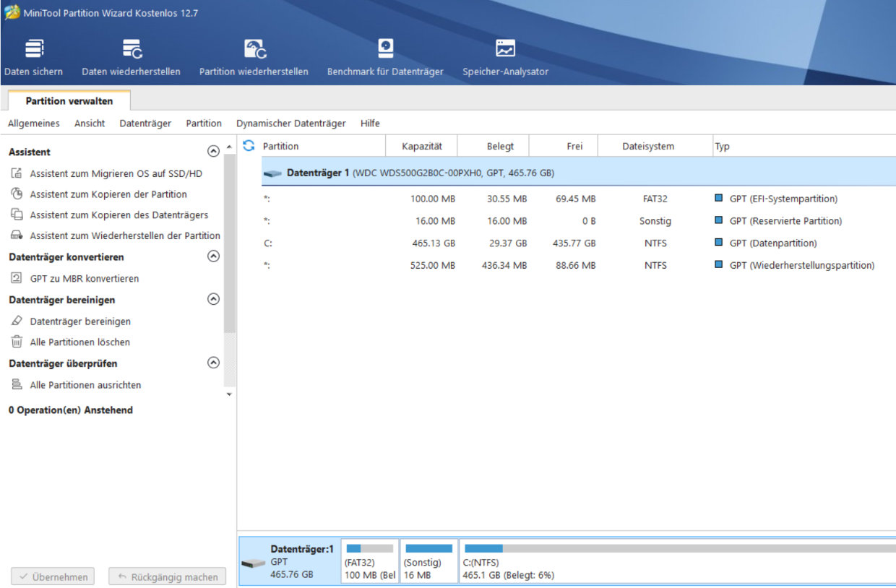Select Datenträger 1 WDC disk row
Screen dimensions: 896x588
pos(578,173)
